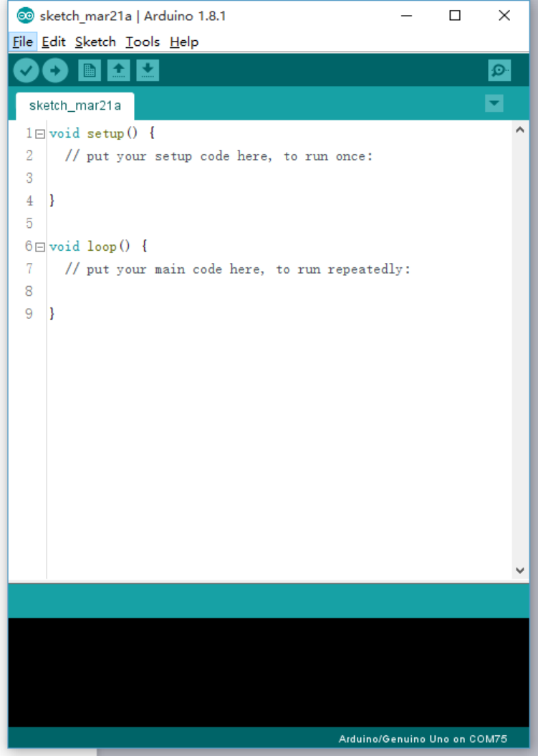This screenshot has height=756, width=538.
Task: Open the Help menu
Action: (184, 42)
